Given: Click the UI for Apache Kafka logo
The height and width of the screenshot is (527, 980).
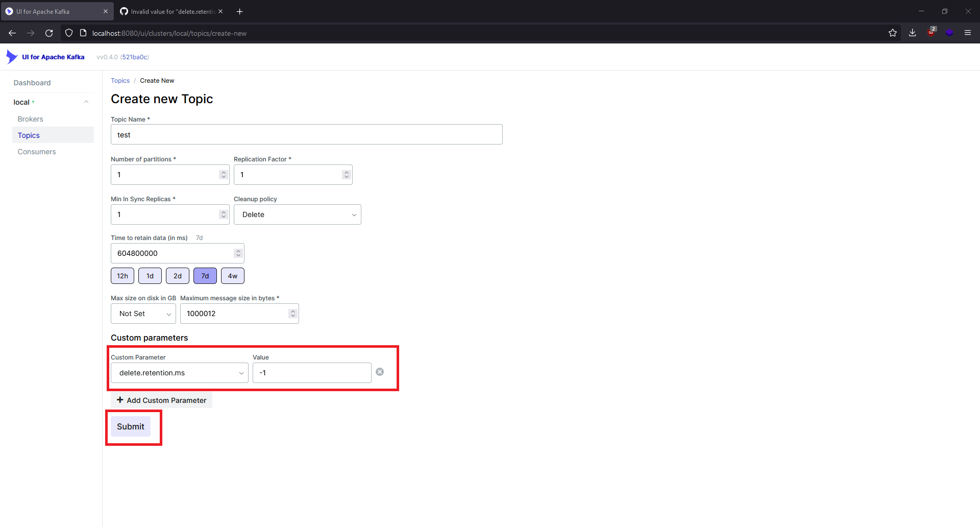Looking at the screenshot, I should pos(45,57).
